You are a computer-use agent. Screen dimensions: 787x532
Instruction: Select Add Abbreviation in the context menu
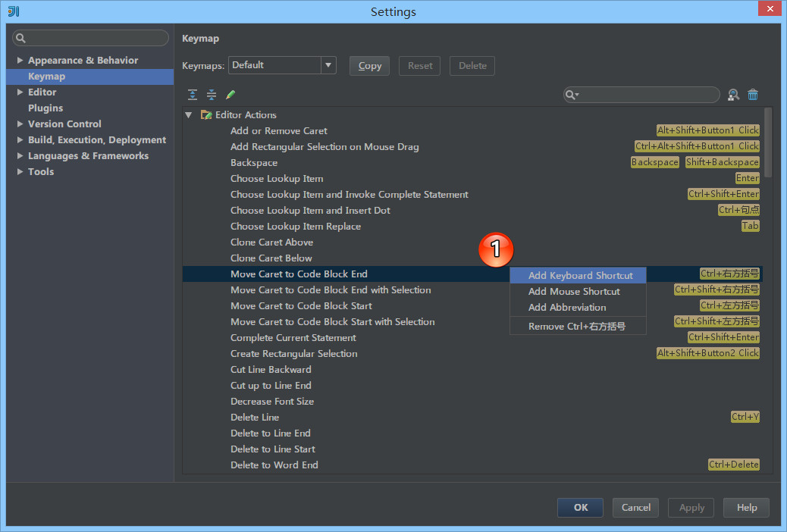click(x=569, y=308)
